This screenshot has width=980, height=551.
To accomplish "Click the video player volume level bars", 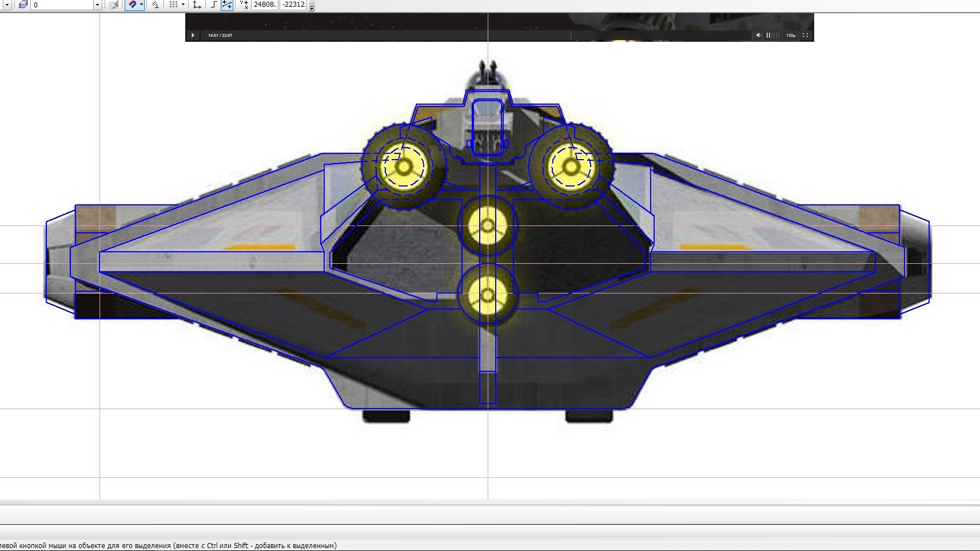I will click(x=772, y=35).
